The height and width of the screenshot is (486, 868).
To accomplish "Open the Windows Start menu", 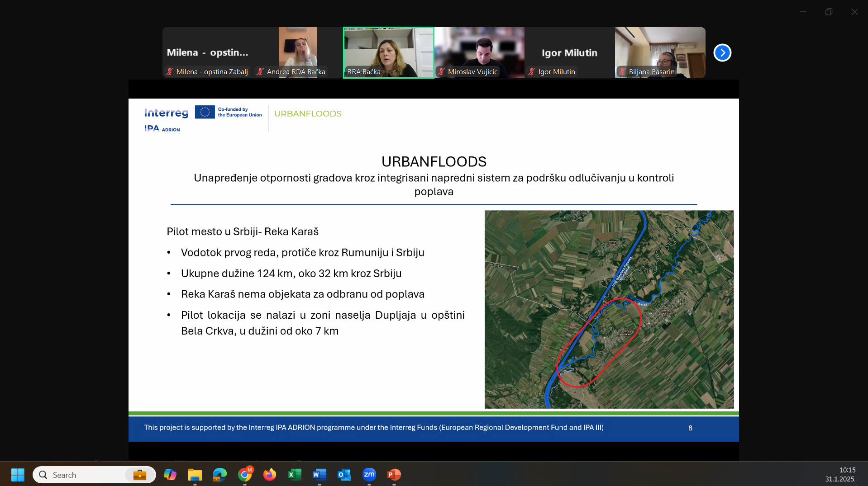I will click(x=18, y=474).
